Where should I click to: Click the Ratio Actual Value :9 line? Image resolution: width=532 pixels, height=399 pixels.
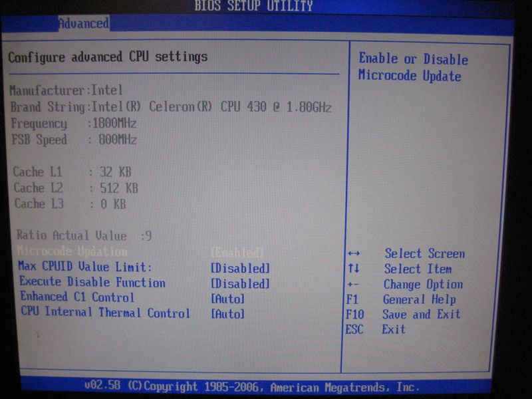click(84, 235)
